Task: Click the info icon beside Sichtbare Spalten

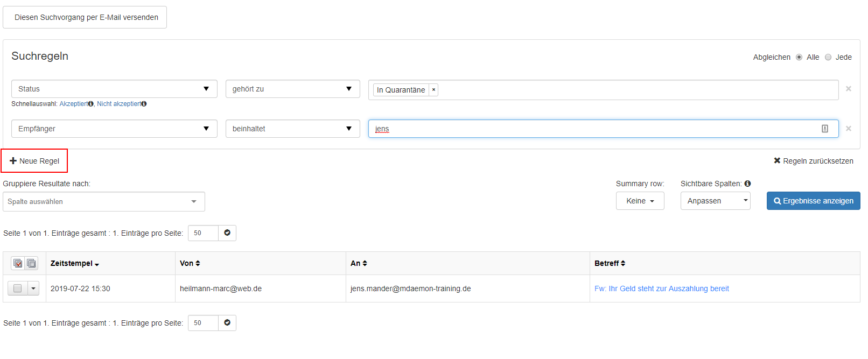Action: click(747, 184)
